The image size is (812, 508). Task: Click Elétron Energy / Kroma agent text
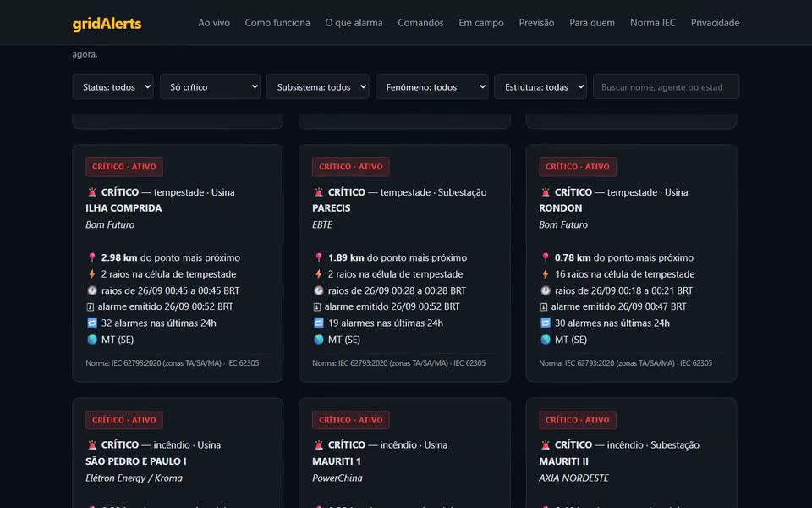134,478
